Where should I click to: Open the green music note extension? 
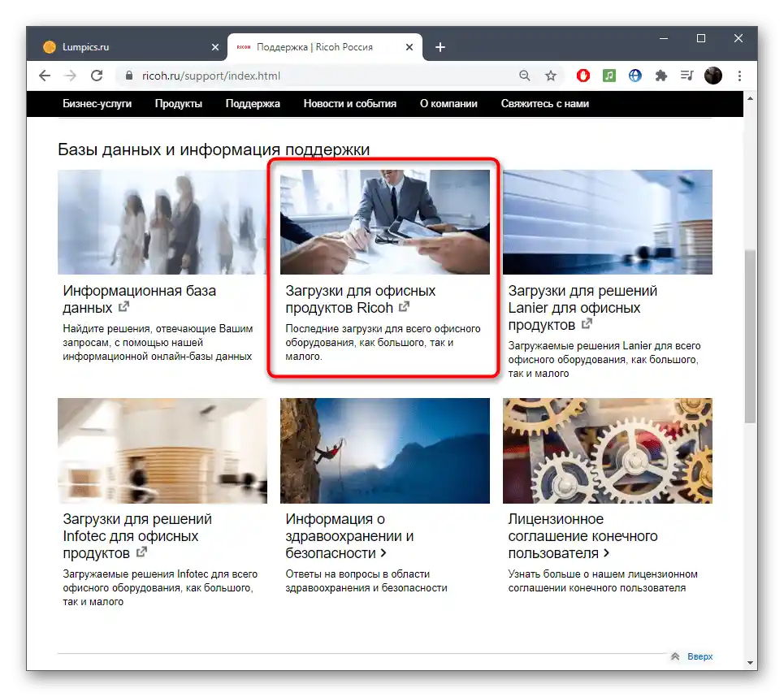[x=609, y=76]
